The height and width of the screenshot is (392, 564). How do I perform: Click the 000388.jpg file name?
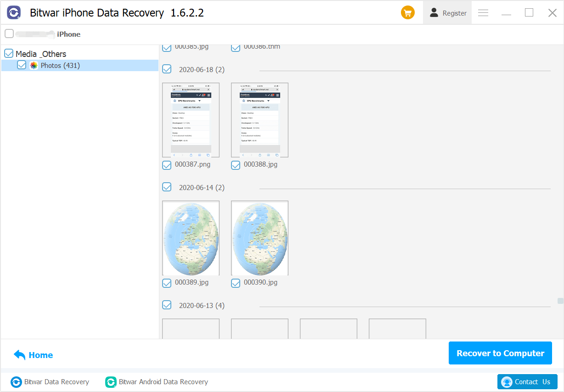click(261, 164)
